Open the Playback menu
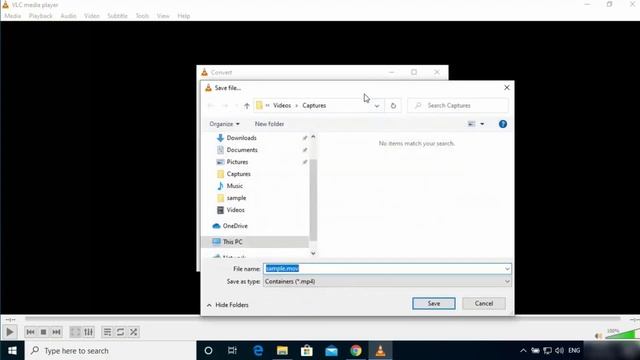 pyautogui.click(x=40, y=16)
